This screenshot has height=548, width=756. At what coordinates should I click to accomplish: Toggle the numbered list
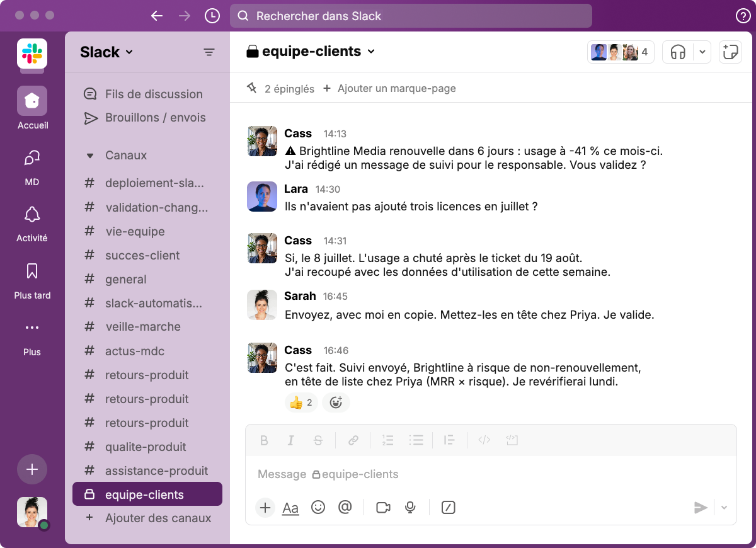[388, 440]
